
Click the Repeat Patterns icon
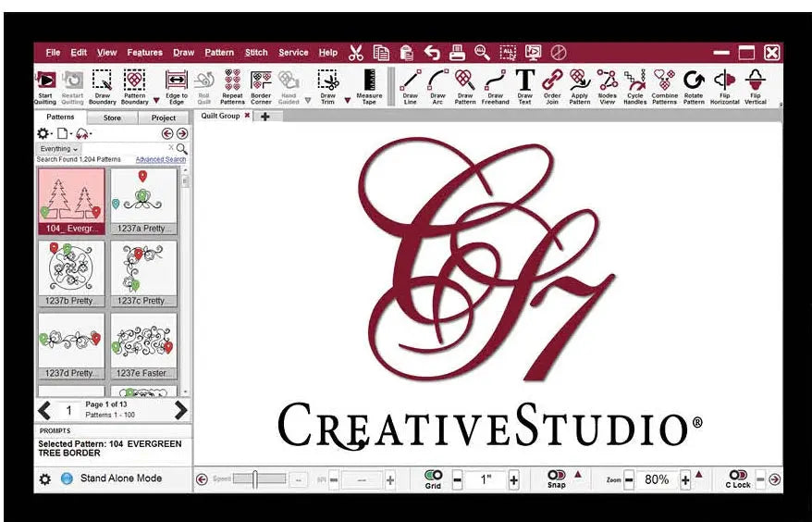[232, 87]
